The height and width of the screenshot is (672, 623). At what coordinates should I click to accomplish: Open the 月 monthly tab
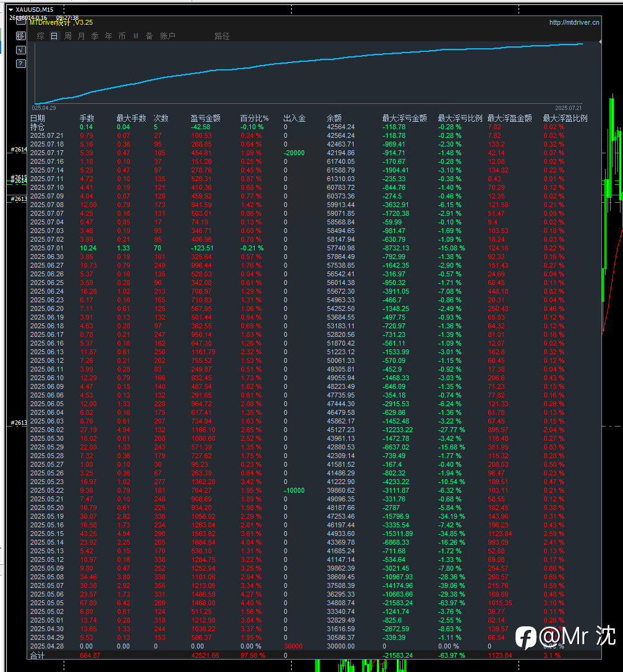click(x=82, y=36)
